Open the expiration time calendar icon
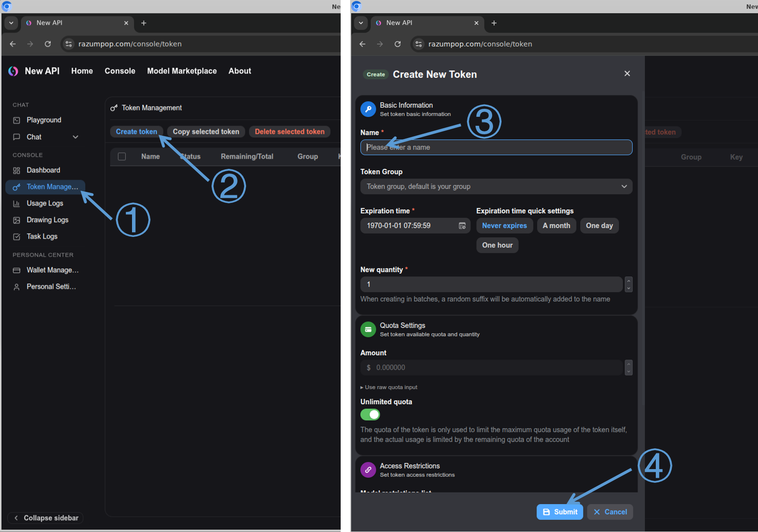The width and height of the screenshot is (758, 532). (462, 226)
